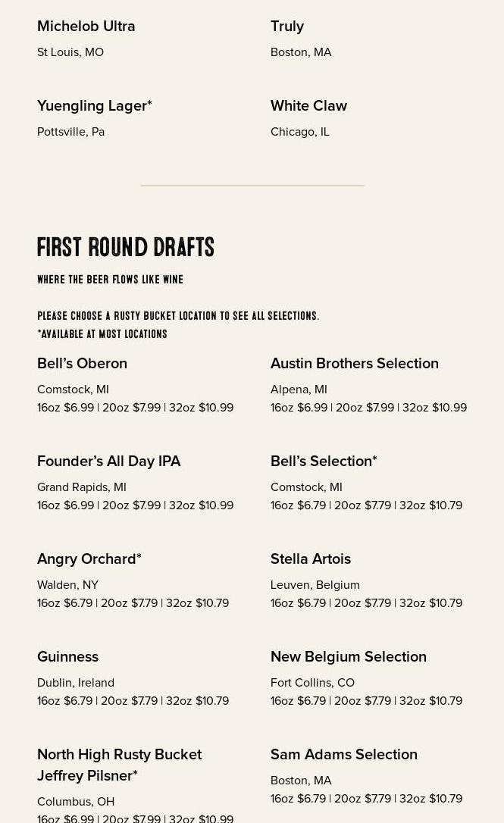Click North High Rusty Bucket Jeffrey Pilsner
The width and height of the screenshot is (504, 823).
click(x=119, y=765)
